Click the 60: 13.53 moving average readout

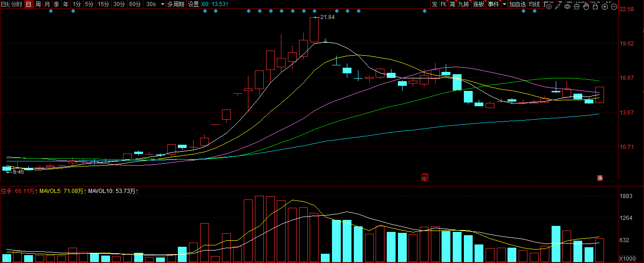[215, 4]
